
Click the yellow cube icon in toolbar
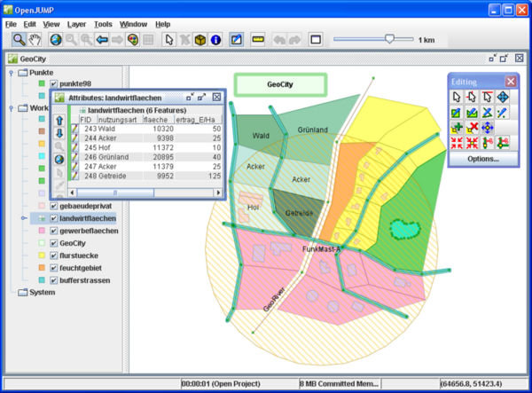pos(200,40)
